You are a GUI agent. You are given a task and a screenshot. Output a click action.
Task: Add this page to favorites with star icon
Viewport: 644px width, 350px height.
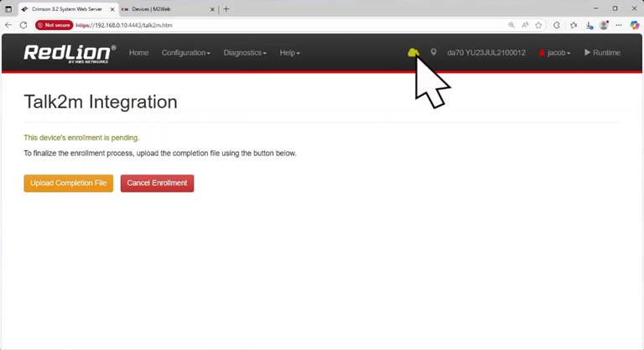tap(538, 25)
